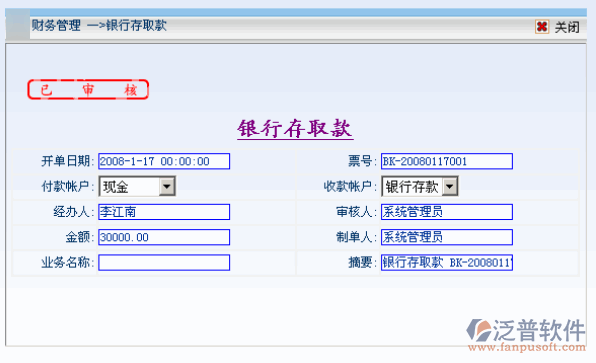The image size is (596, 363).
Task: Click the 关闭 text button
Action: point(567,27)
